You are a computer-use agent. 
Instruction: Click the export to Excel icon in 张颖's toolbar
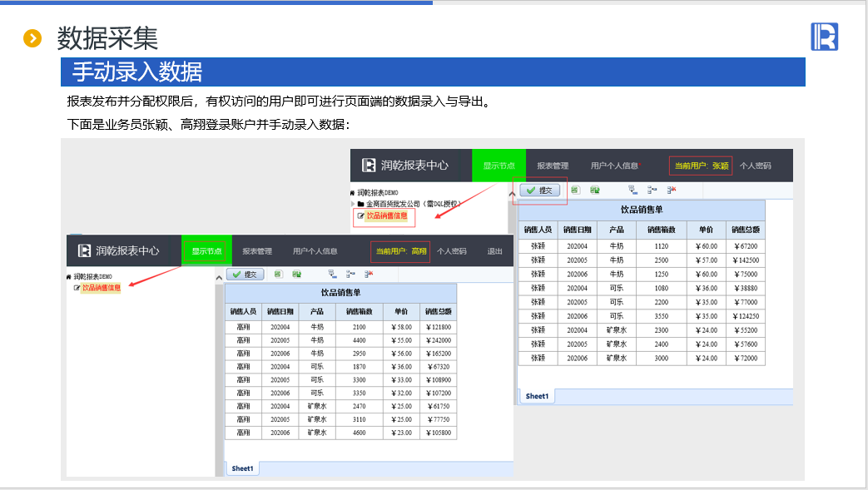[x=574, y=190]
